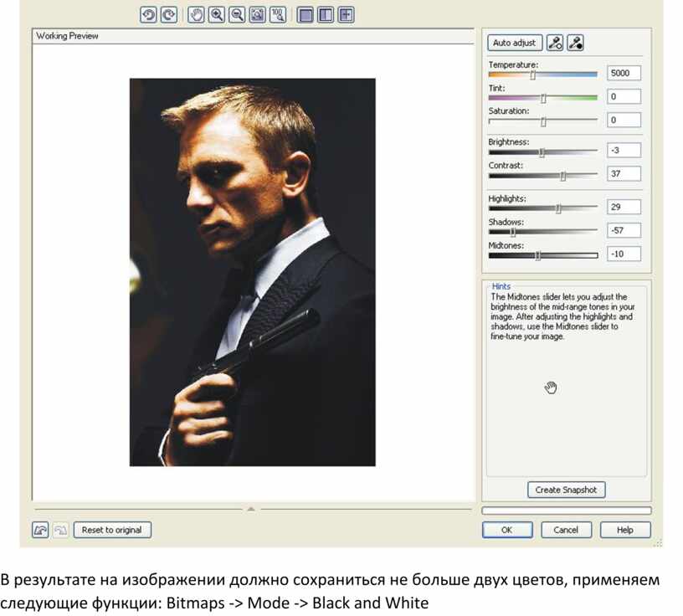Rotate image counterclockwise icon
Viewport: 683px width, 616px height.
148,15
